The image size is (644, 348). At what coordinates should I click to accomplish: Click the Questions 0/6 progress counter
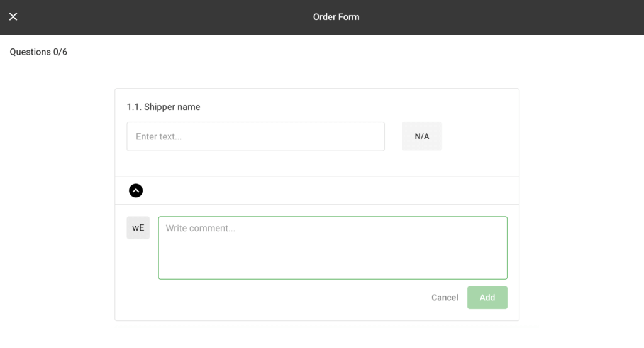tap(38, 52)
